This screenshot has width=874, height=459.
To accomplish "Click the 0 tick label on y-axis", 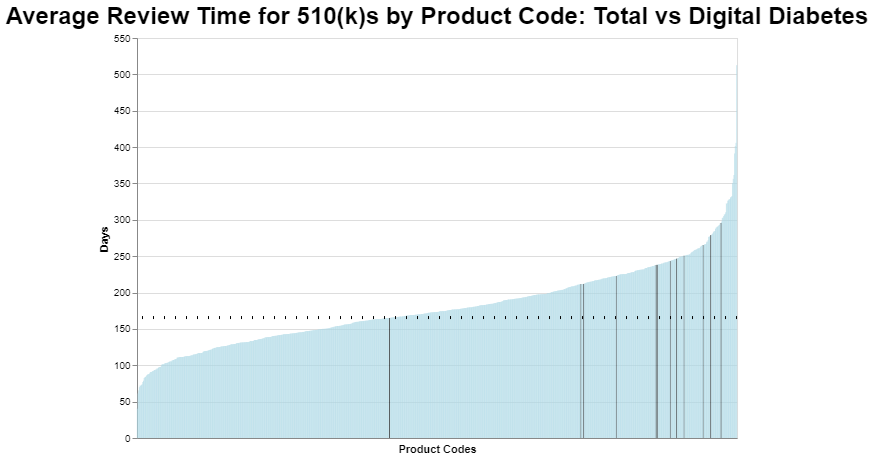I will tap(127, 438).
